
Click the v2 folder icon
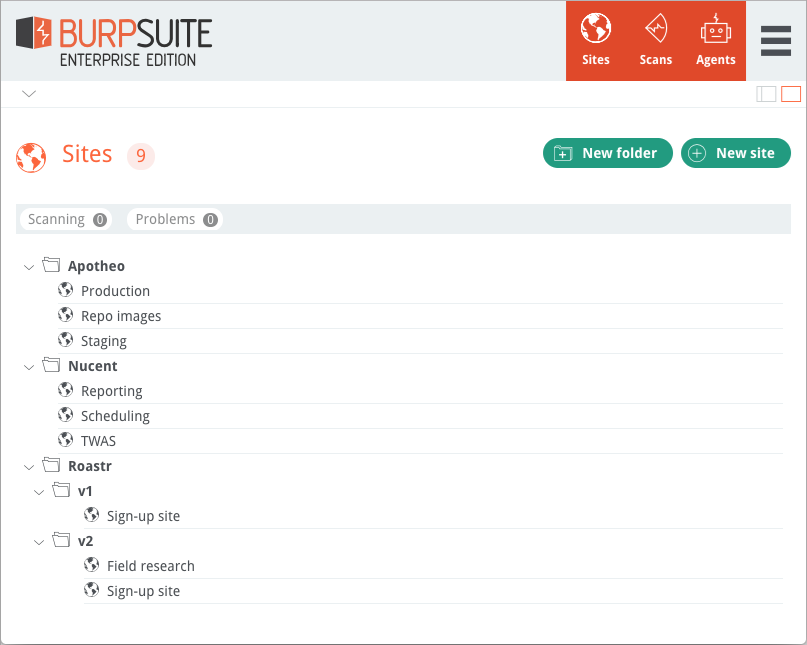61,539
